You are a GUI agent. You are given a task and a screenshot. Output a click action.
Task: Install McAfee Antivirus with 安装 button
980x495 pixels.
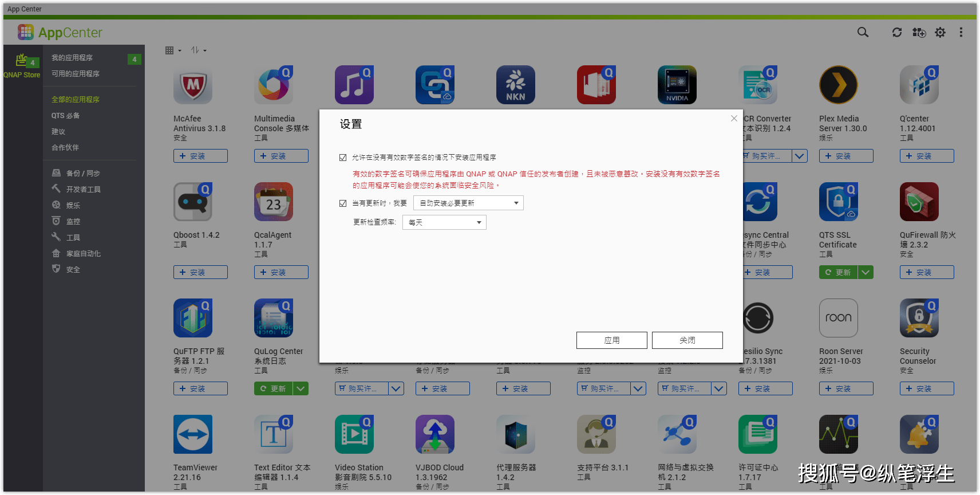(200, 156)
